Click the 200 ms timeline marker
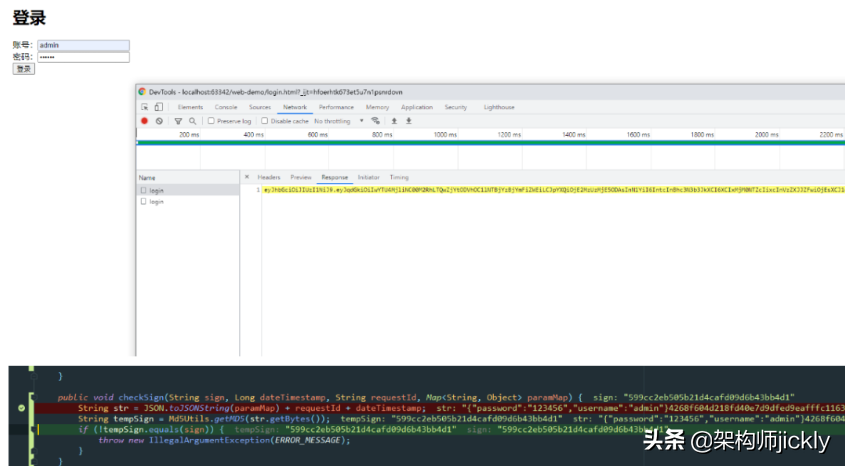Viewport: 845px width, 466px height. (189, 135)
